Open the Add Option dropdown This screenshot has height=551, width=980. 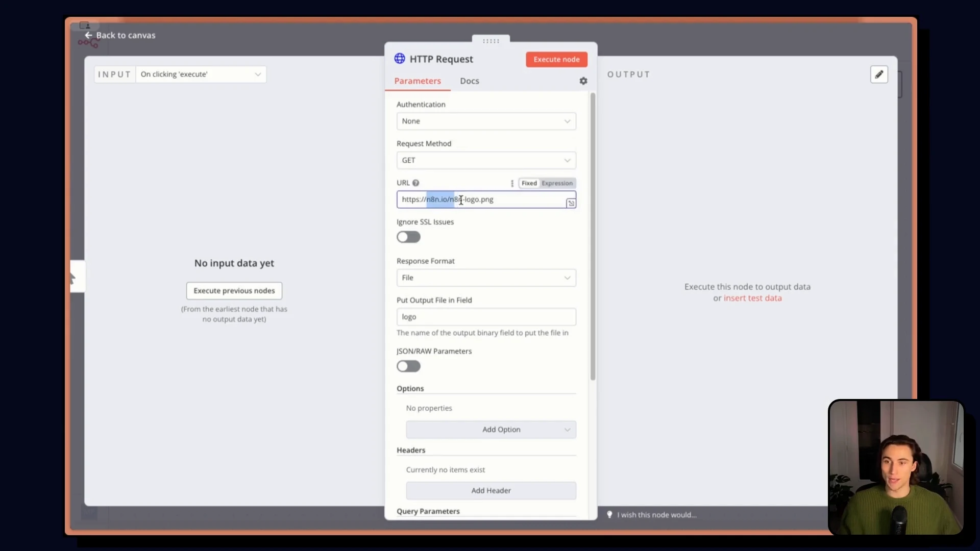[491, 430]
